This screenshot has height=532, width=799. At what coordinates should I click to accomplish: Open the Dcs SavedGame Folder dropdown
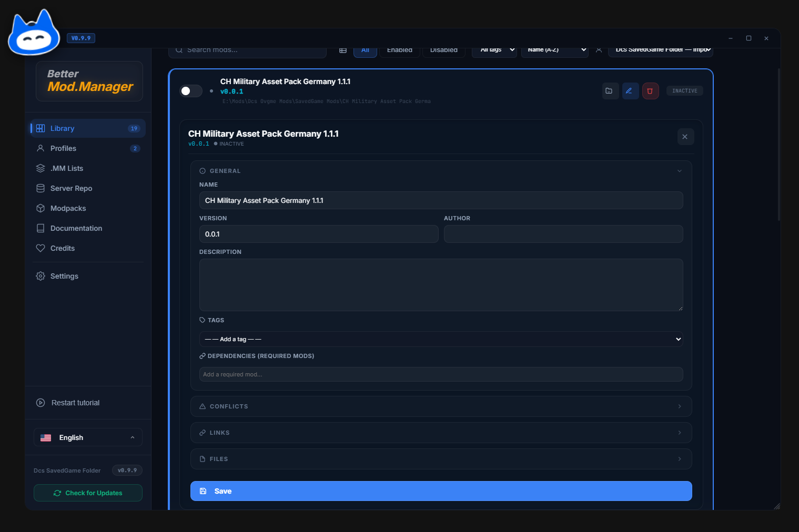coord(660,51)
